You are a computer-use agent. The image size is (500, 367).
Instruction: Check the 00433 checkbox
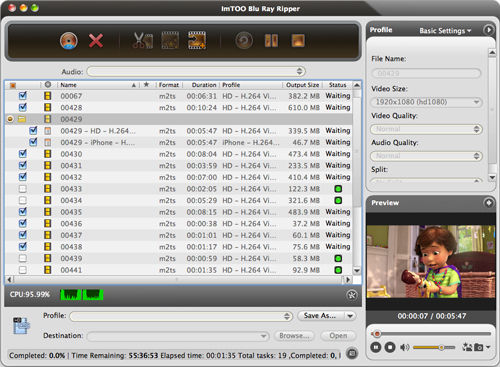(23, 189)
